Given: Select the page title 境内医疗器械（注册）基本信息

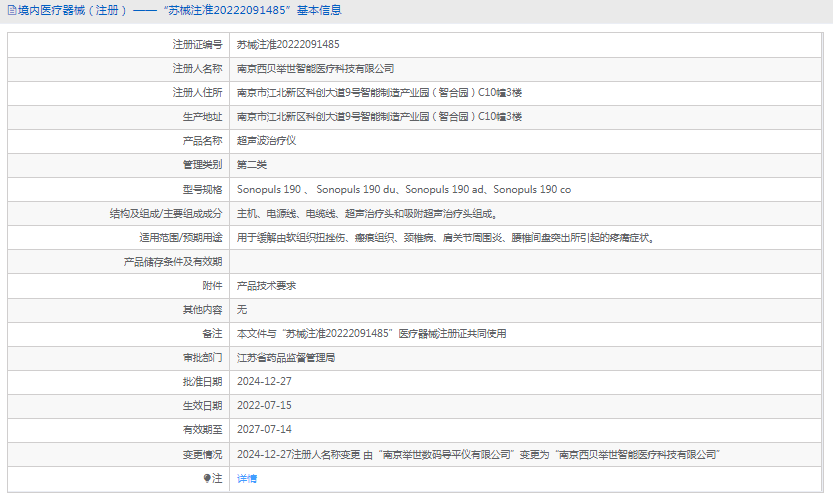Looking at the screenshot, I should click(x=179, y=10).
